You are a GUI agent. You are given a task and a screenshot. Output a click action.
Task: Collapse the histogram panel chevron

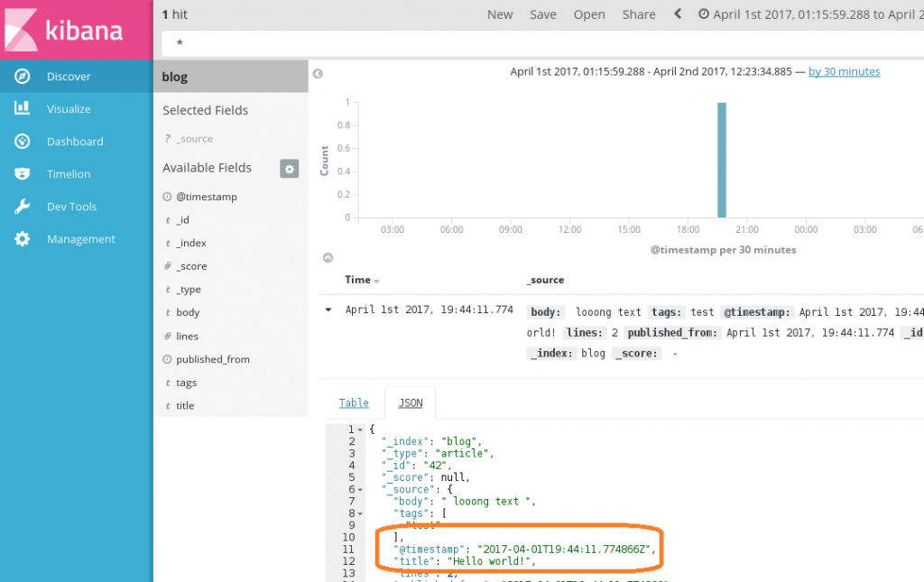tap(328, 257)
